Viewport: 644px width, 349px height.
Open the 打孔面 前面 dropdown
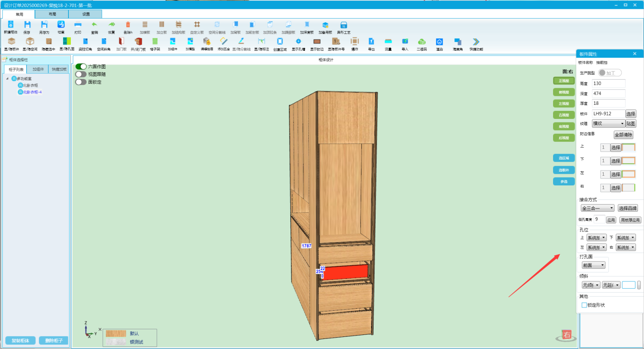click(x=594, y=265)
